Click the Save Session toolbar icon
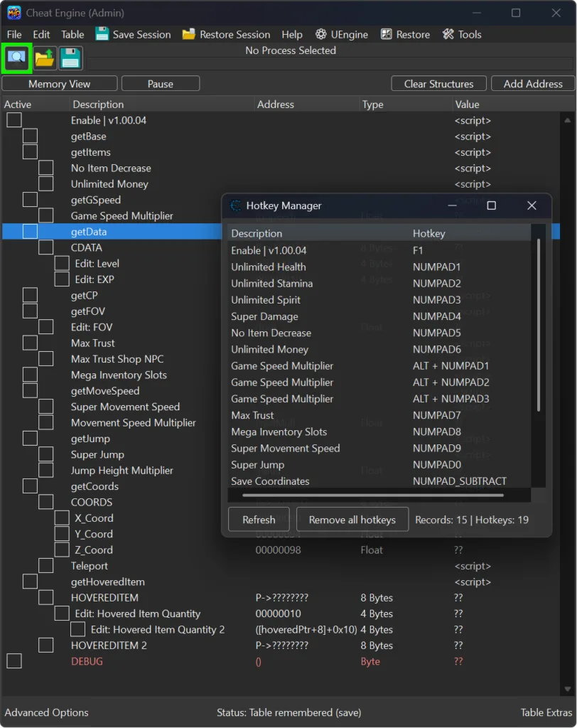Viewport: 577px width, 728px height. 103,33
